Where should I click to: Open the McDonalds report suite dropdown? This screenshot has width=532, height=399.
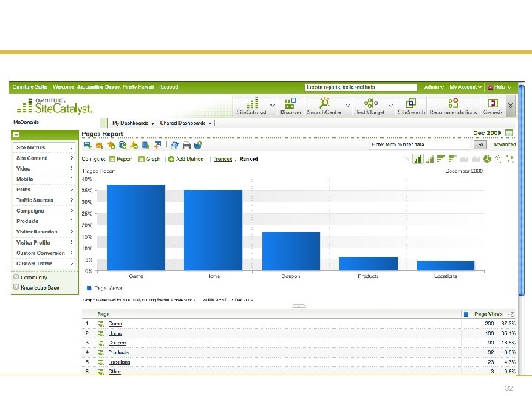pyautogui.click(x=103, y=123)
